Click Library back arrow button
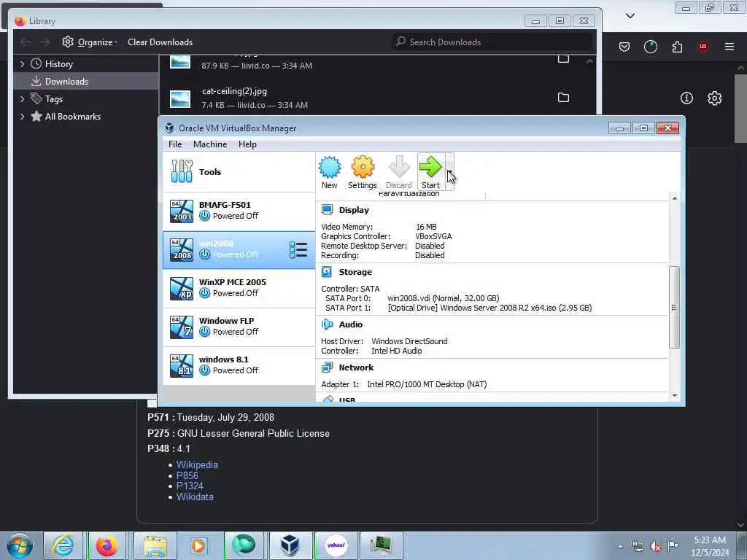747x560 pixels. click(26, 42)
